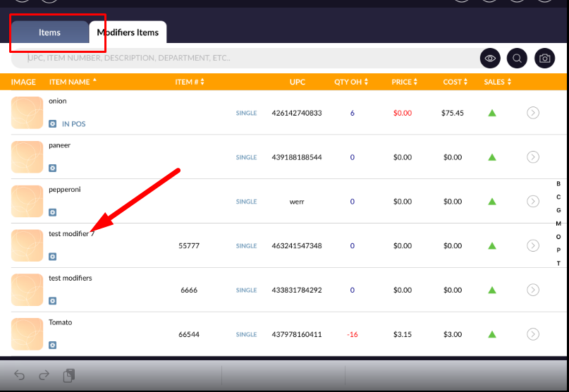Click the undo arrow in bottom toolbar
This screenshot has width=569, height=392.
(20, 375)
